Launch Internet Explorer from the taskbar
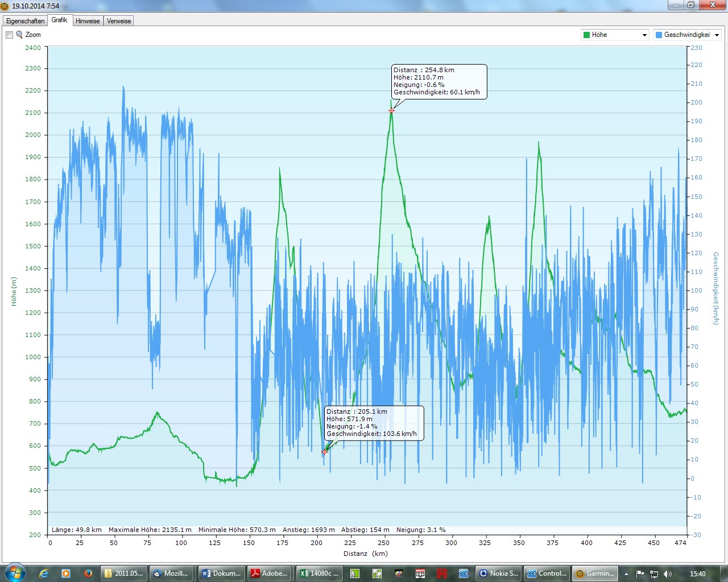Screen dimensions: 728x582 pyautogui.click(x=44, y=573)
